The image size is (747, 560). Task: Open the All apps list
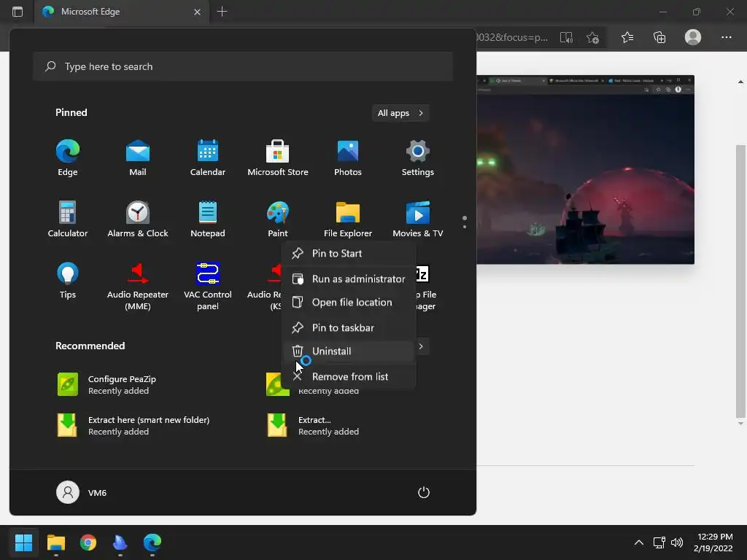400,113
